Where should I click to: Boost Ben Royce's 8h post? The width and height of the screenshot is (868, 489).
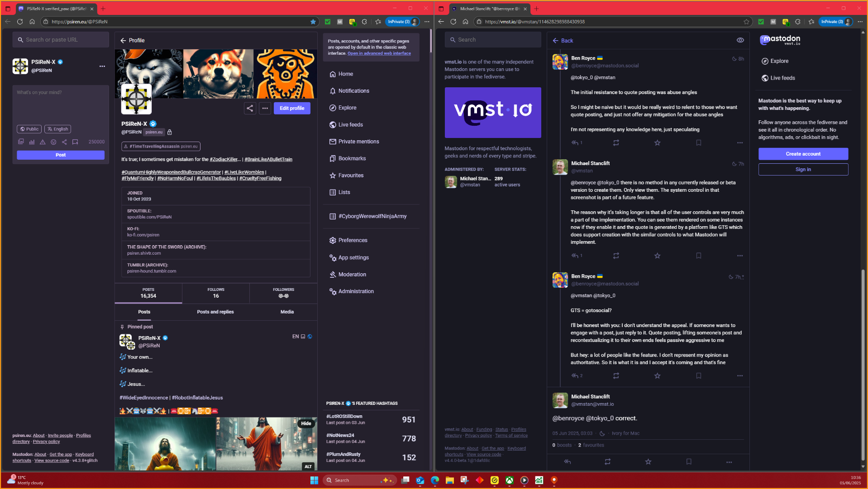(616, 143)
